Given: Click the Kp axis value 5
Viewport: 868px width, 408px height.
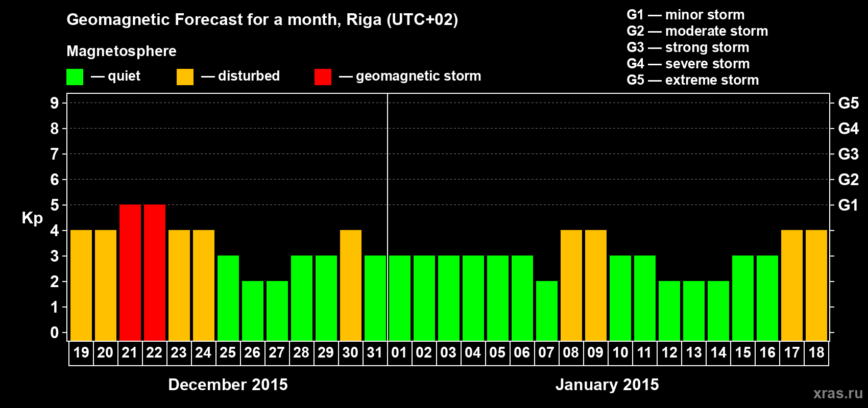Looking at the screenshot, I should click(55, 205).
